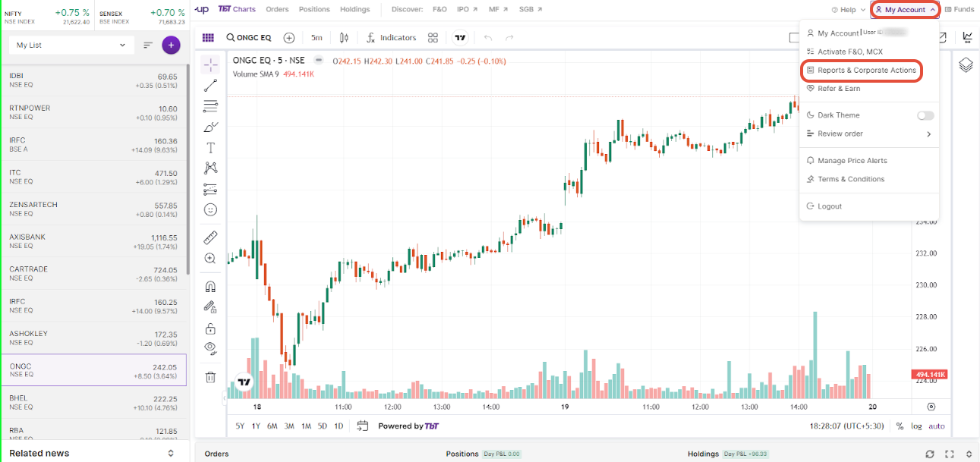Expand the Related news section
980x462 pixels.
point(171,454)
